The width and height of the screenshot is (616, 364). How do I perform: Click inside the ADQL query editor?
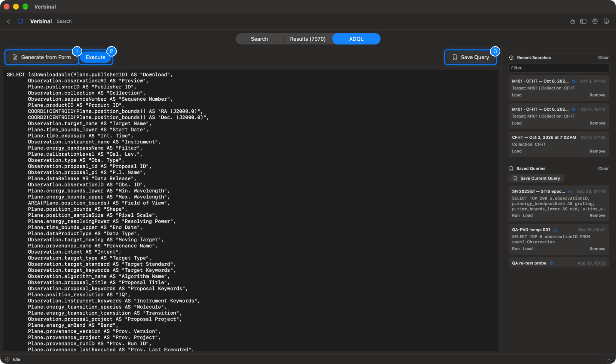pos(251,211)
